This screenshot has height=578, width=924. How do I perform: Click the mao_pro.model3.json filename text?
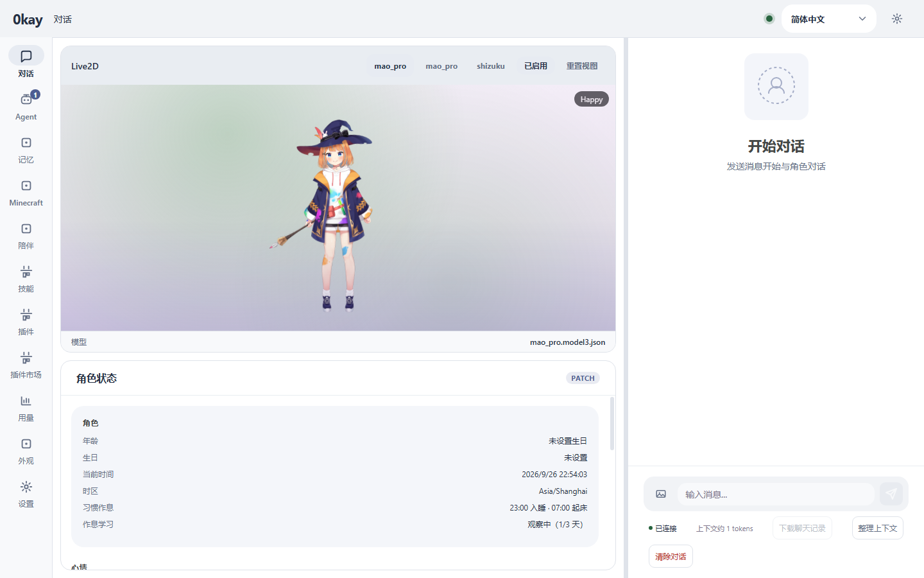[567, 342]
